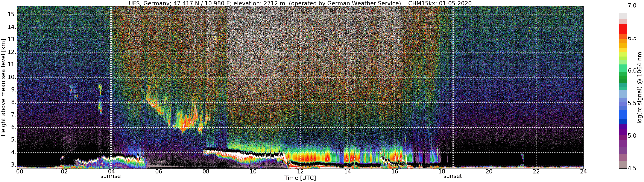The width and height of the screenshot is (644, 182).
Task: Click the colorbar value '7.0'
Action: pyautogui.click(x=632, y=6)
